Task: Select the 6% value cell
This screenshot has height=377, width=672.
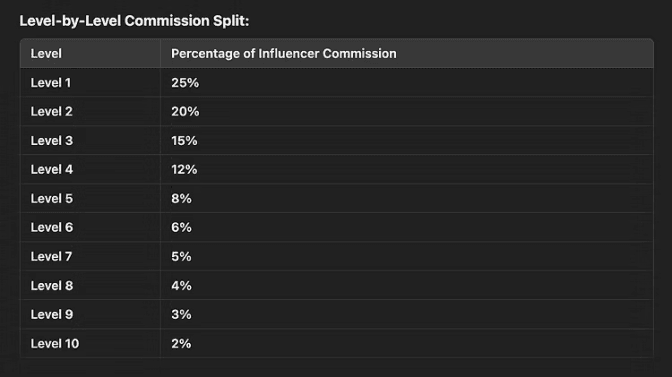Action: (x=181, y=227)
